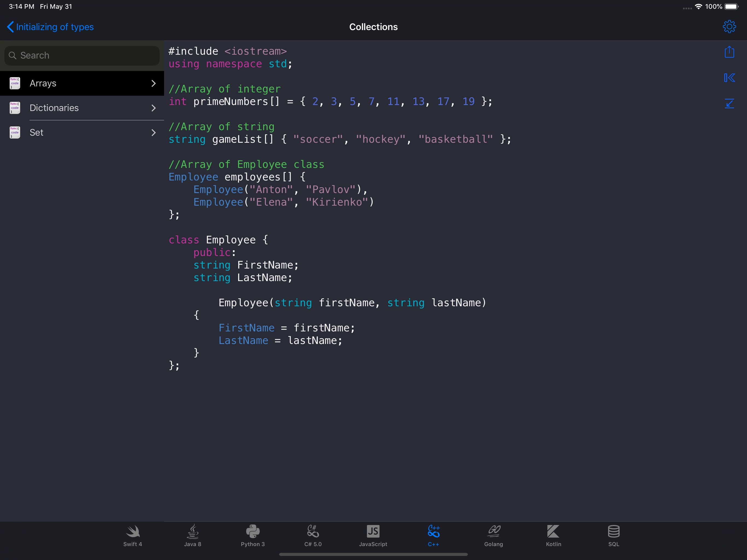Select the Python 3 tab icon
The image size is (747, 560).
(x=253, y=532)
